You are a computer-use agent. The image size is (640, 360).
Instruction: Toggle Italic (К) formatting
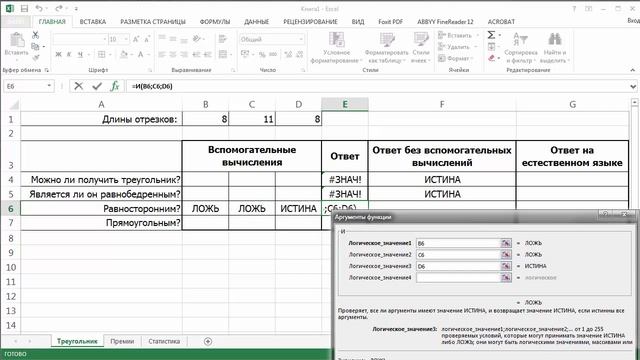tap(69, 54)
